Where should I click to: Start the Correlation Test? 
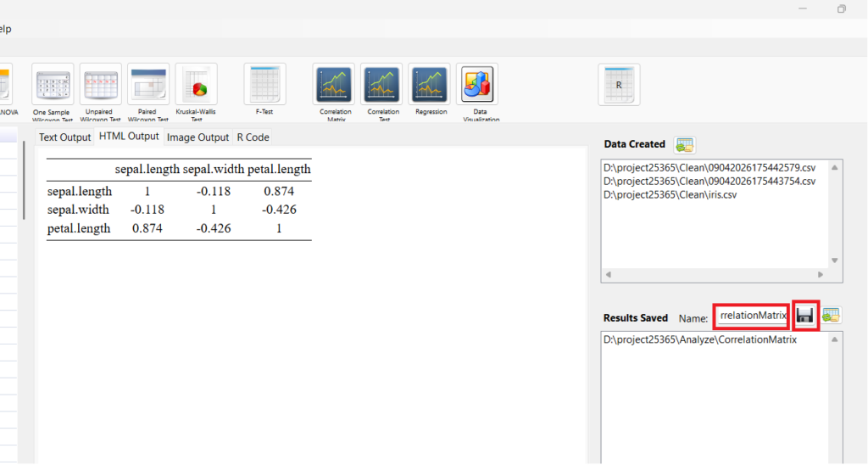(382, 85)
